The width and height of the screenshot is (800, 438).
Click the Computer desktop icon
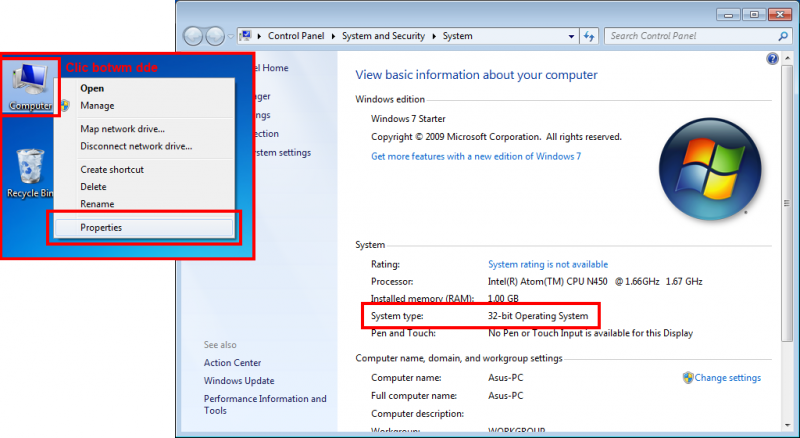click(30, 86)
